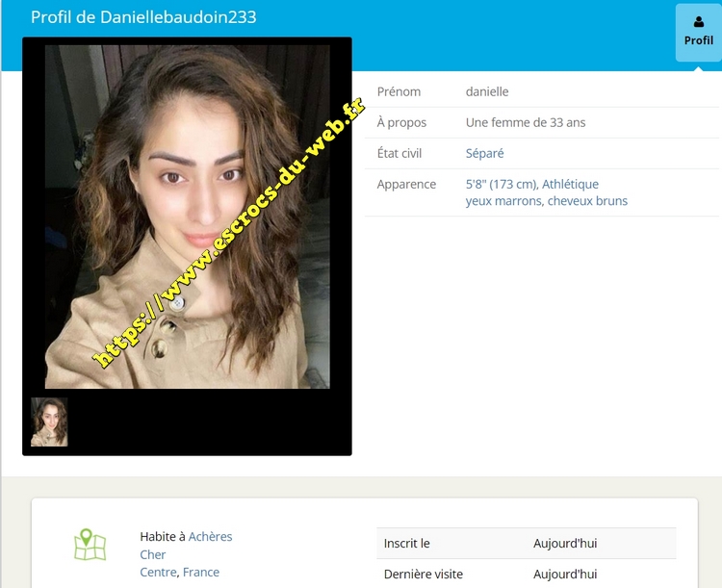The image size is (722, 588).
Task: Follow the yeux marrons link
Action: (503, 201)
